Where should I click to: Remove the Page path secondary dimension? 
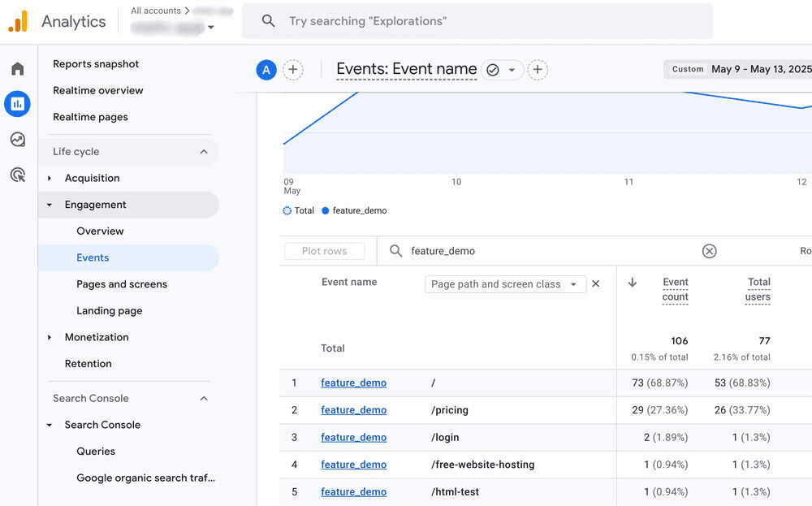coord(595,283)
